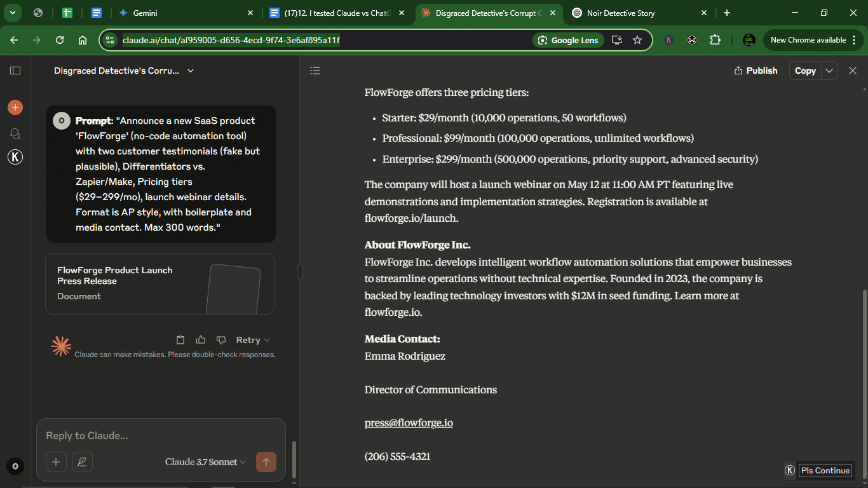The height and width of the screenshot is (488, 868).
Task: Open Retry options menu
Action: point(253,340)
